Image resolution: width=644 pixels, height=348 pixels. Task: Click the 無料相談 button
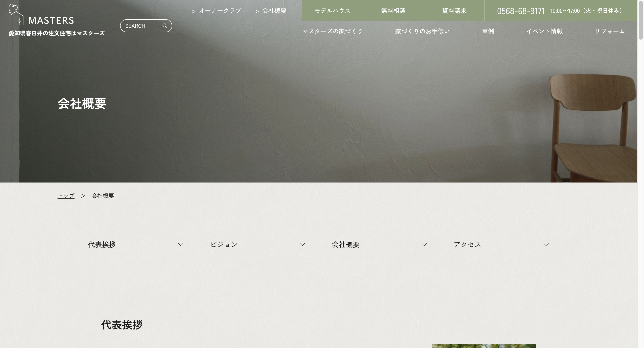393,11
